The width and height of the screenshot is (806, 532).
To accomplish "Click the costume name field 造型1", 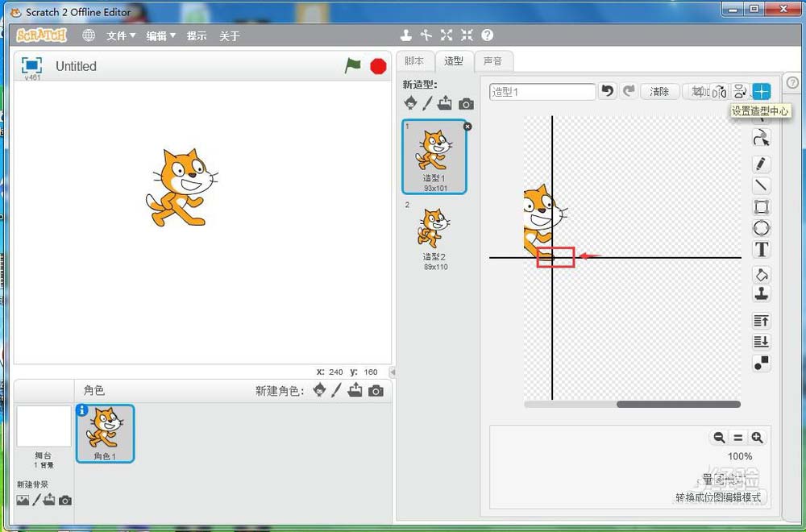I will (x=542, y=92).
